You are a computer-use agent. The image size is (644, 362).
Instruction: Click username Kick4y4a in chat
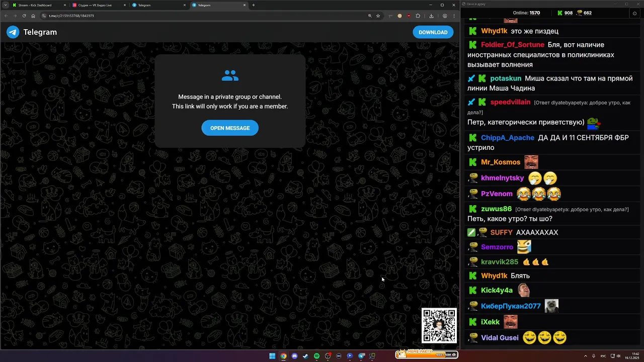click(497, 290)
